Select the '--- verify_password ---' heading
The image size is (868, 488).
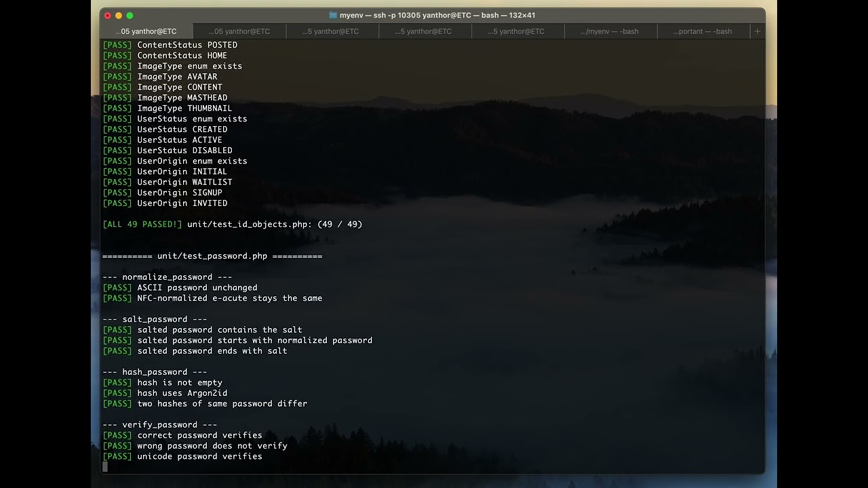(160, 425)
